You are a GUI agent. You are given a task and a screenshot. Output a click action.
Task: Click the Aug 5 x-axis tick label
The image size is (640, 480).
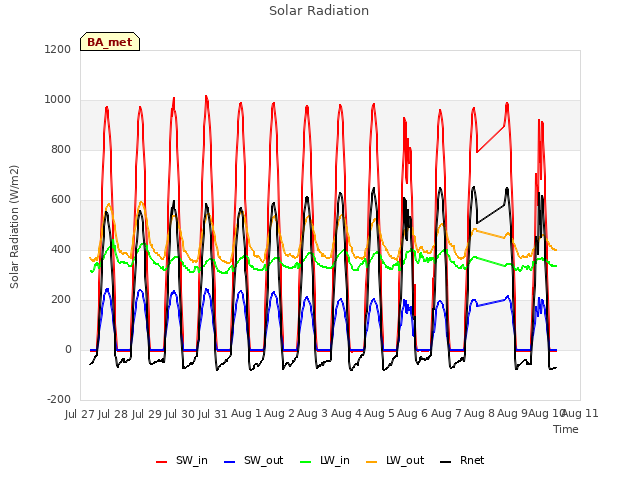coord(379,414)
